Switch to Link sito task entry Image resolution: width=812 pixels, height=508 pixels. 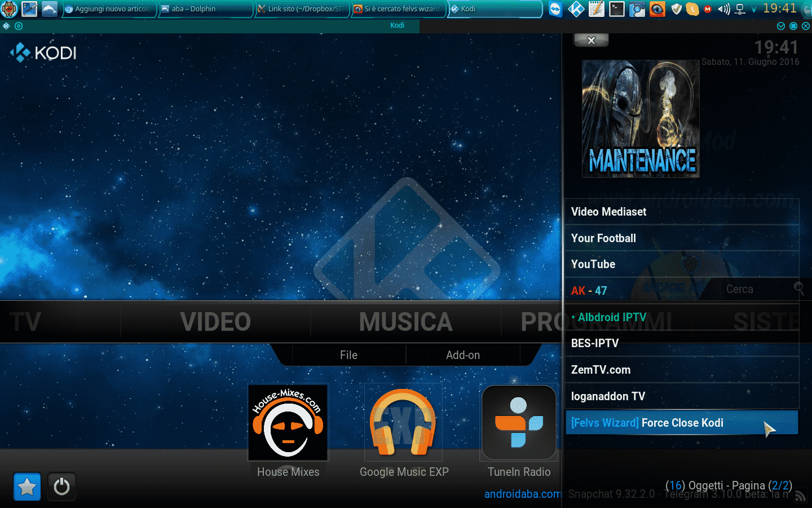click(x=301, y=9)
